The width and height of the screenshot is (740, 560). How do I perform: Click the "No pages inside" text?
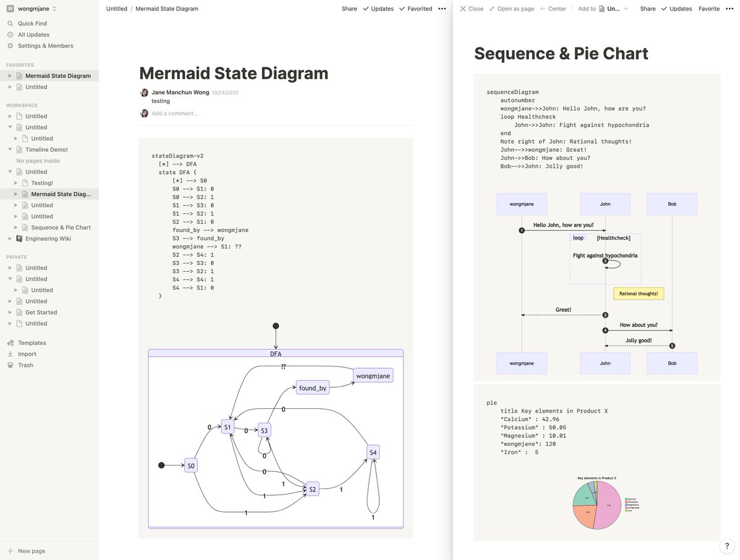coord(38,160)
